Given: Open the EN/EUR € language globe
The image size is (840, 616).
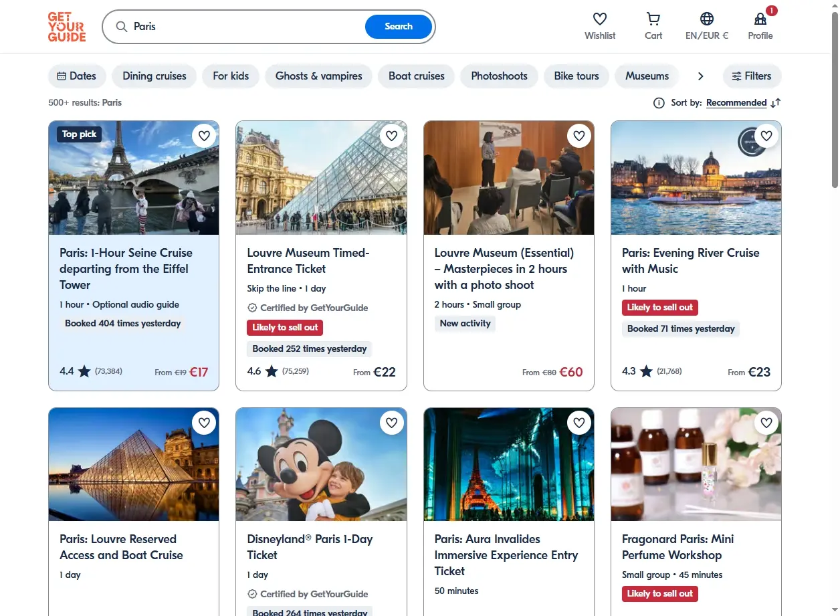Looking at the screenshot, I should (707, 19).
